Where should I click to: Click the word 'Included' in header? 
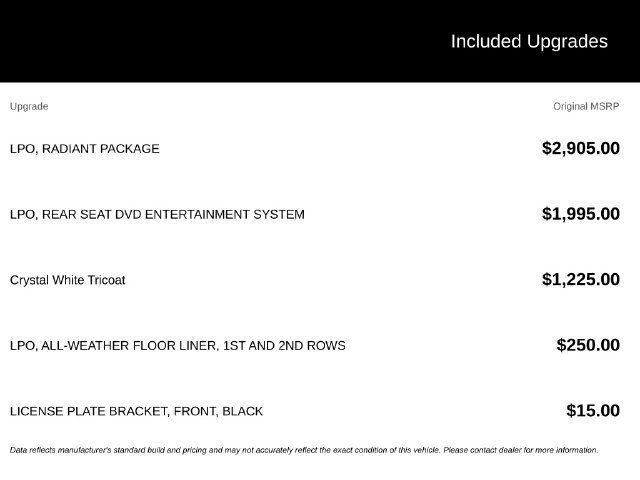tap(486, 42)
